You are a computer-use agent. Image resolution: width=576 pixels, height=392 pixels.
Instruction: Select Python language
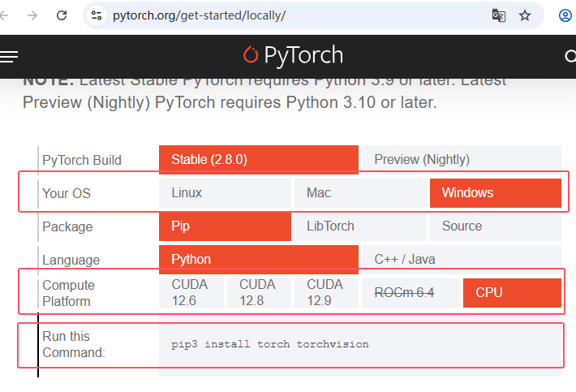(259, 260)
